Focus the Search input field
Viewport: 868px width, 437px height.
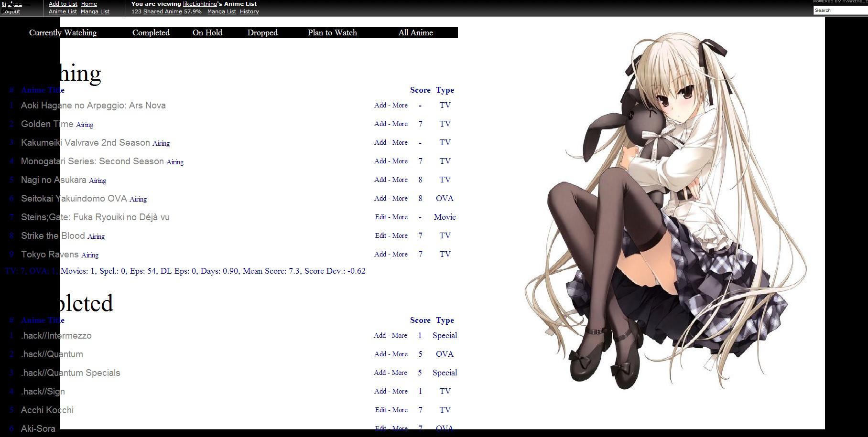(840, 10)
